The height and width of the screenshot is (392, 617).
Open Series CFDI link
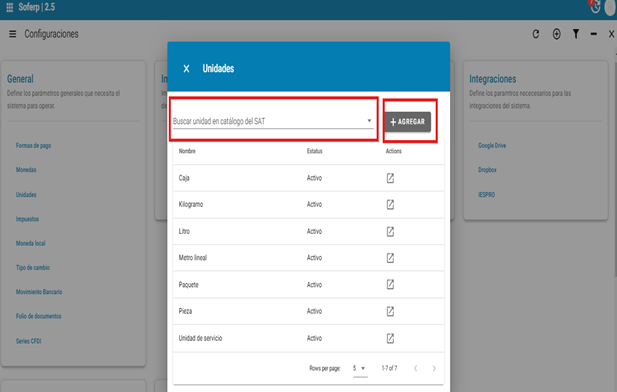click(28, 341)
